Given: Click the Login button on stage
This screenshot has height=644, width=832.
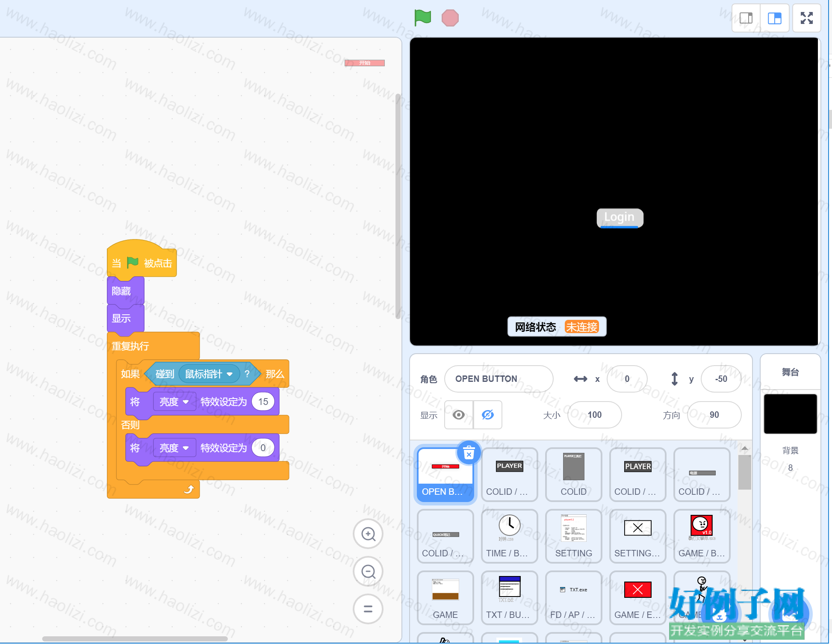Looking at the screenshot, I should [x=620, y=218].
